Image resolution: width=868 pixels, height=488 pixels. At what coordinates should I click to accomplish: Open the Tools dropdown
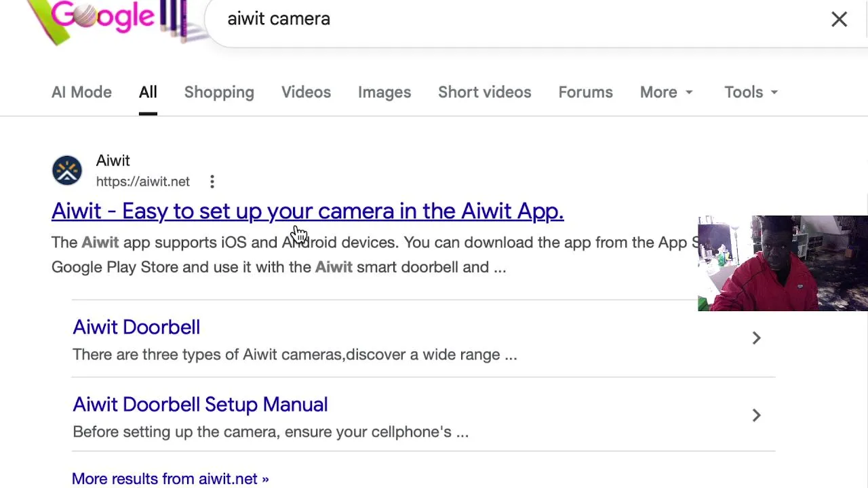[x=751, y=92]
